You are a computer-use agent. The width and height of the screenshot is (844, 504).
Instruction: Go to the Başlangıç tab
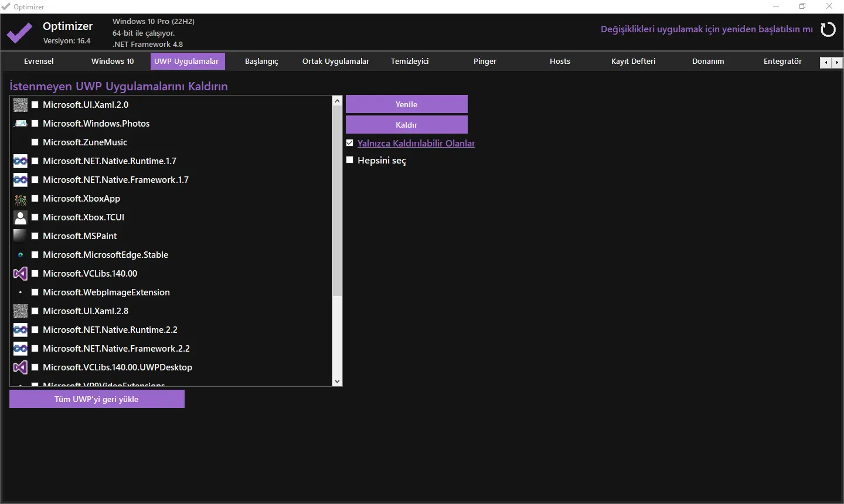coord(261,62)
